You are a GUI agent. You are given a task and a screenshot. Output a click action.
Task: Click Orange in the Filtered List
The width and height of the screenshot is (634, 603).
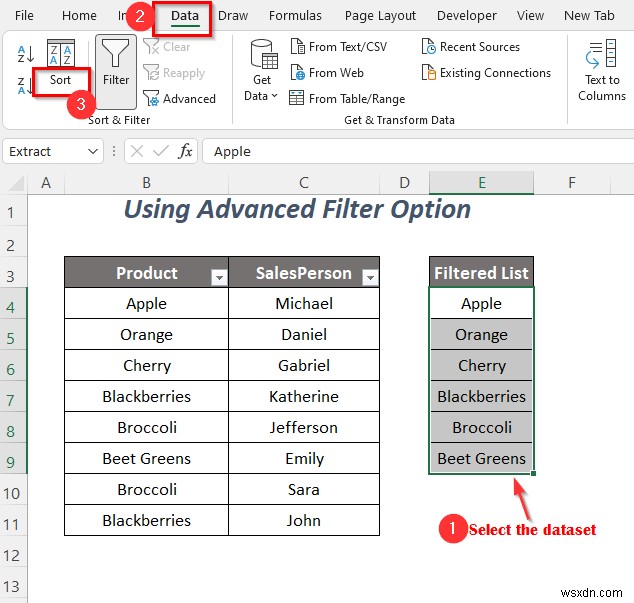coord(481,334)
